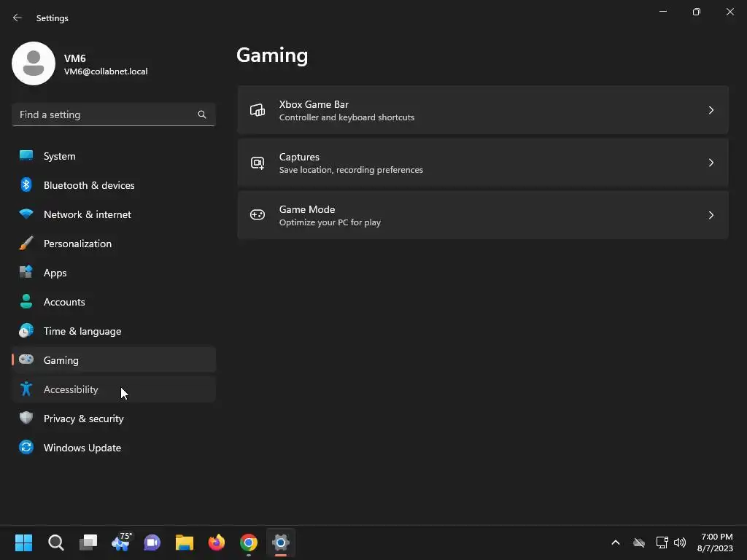Expand Xbox Game Bar chevron
747x560 pixels.
tap(711, 110)
